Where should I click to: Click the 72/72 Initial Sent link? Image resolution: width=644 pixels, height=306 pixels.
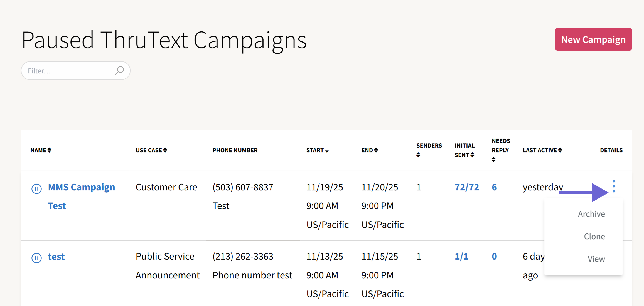pos(466,187)
